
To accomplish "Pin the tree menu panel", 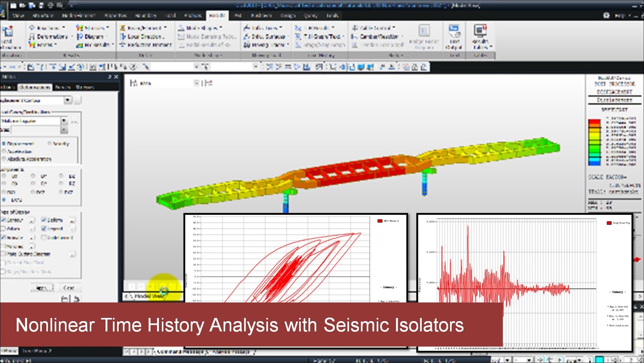I will coord(109,77).
